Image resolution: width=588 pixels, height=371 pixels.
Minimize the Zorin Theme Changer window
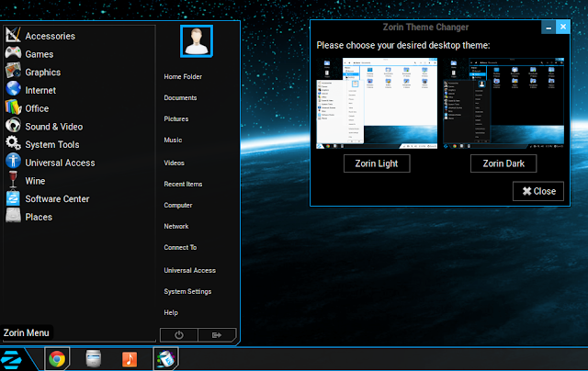(548, 27)
